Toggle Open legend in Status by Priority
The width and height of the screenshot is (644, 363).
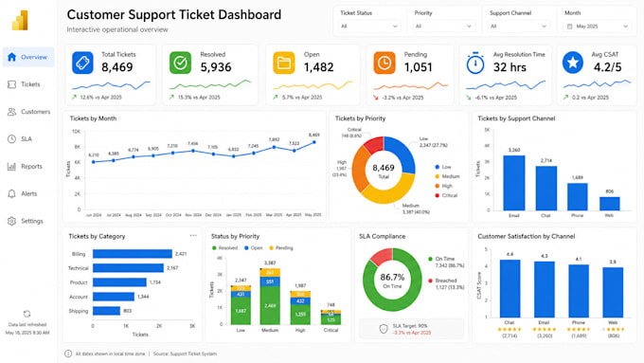point(253,248)
